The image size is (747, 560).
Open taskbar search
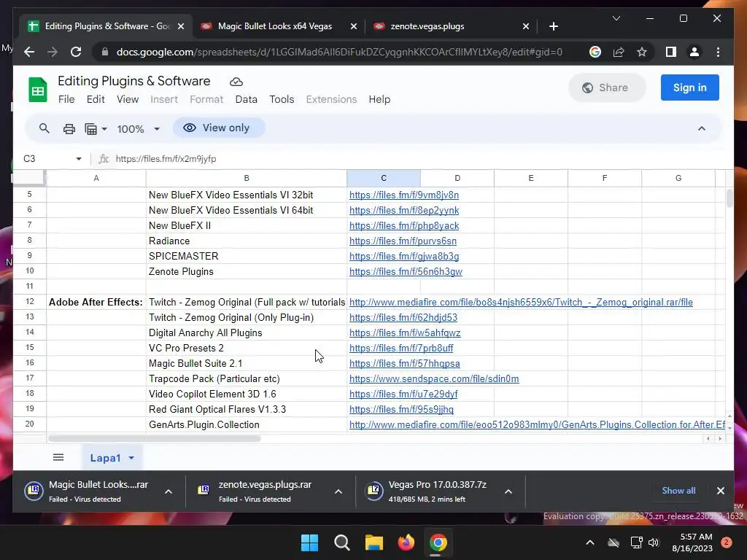341,542
